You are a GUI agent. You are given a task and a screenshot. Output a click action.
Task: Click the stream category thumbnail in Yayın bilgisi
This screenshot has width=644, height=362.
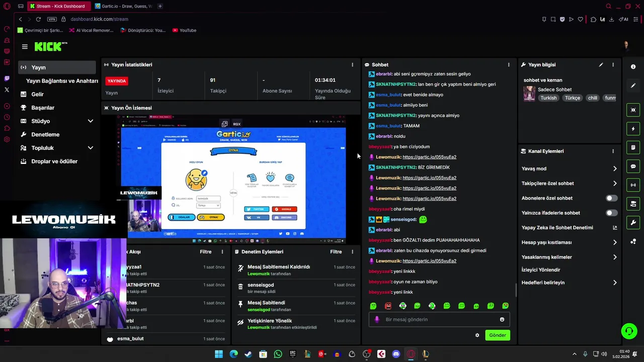click(x=529, y=94)
